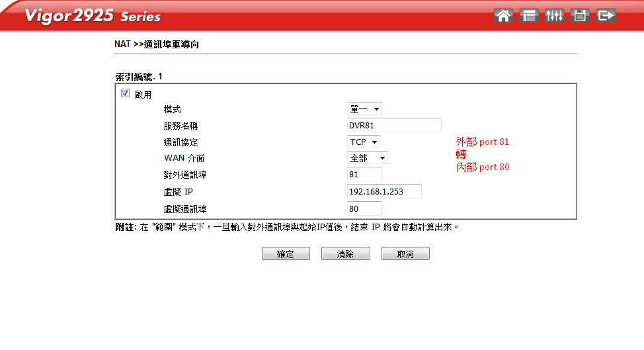Screen dimensions: 644x350
Task: Click the Vigor2925 Series logo
Action: (93, 16)
